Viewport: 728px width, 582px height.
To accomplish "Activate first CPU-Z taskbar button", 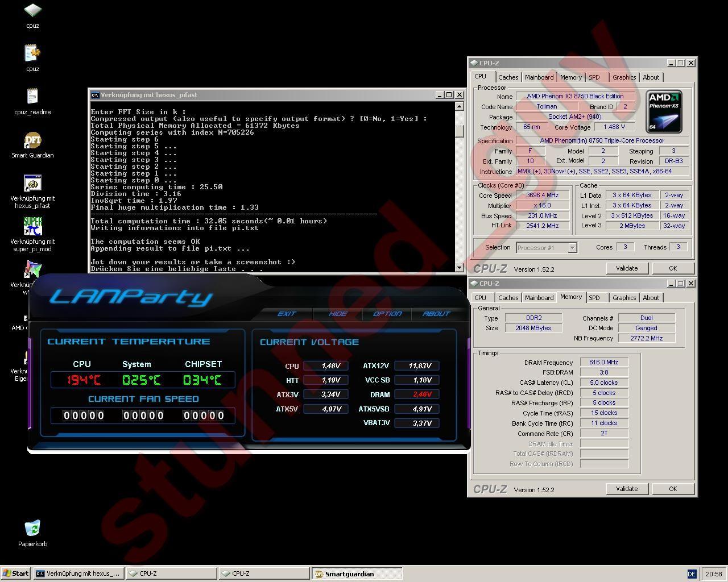I will coord(171,574).
